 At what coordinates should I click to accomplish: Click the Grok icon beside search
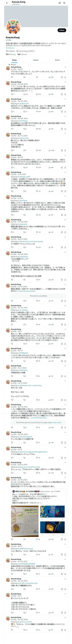[x=60, y=3]
